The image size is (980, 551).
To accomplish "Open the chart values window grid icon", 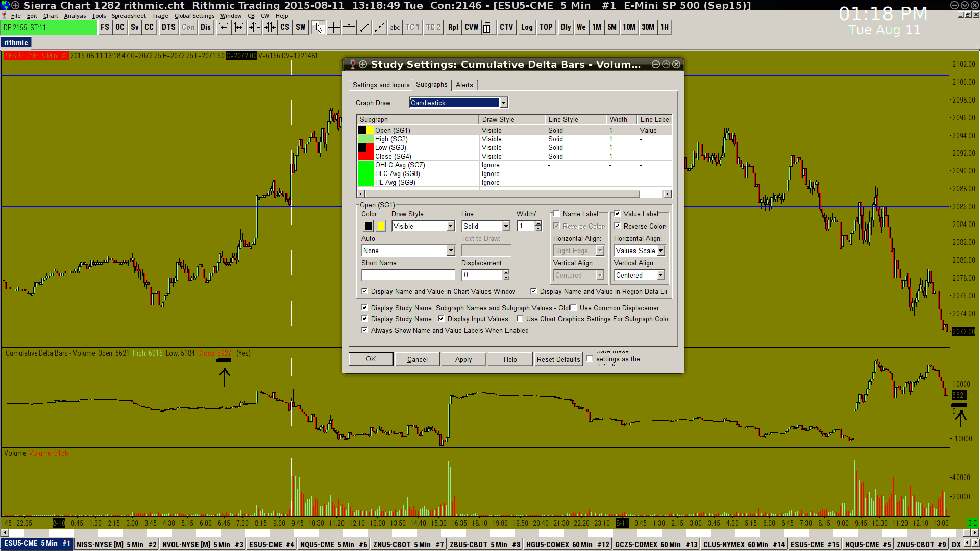I will [x=488, y=28].
